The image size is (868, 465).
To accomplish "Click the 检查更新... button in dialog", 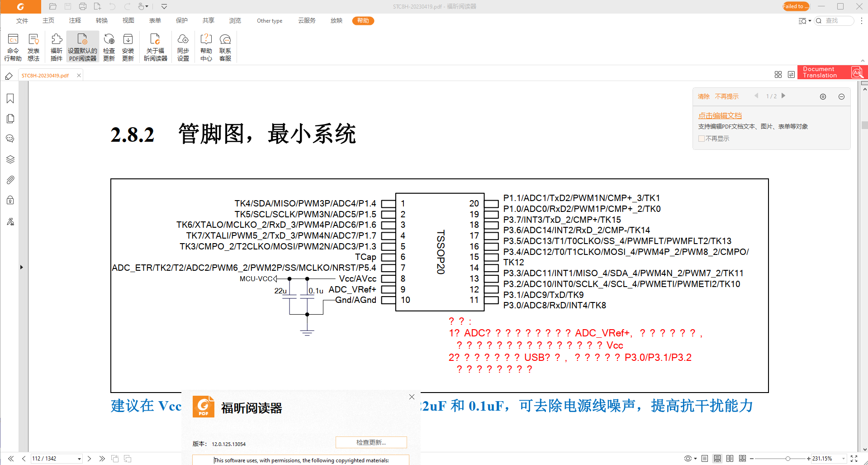I will click(371, 442).
